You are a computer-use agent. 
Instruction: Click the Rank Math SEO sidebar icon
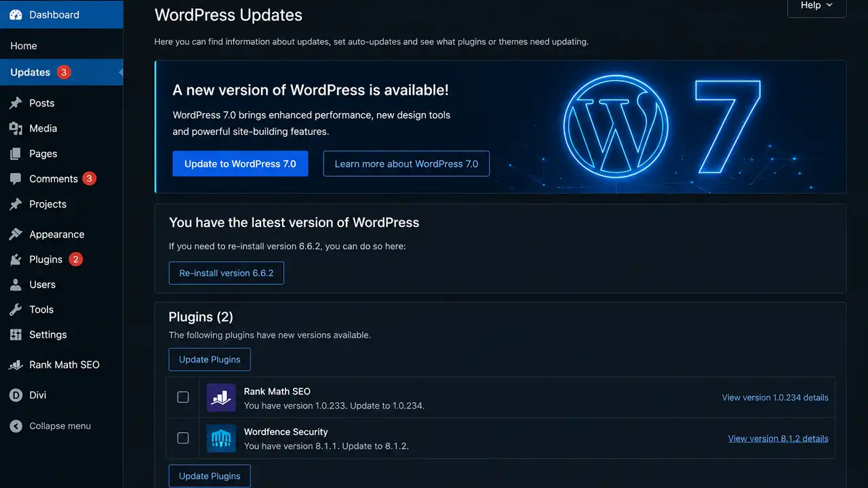(x=16, y=365)
